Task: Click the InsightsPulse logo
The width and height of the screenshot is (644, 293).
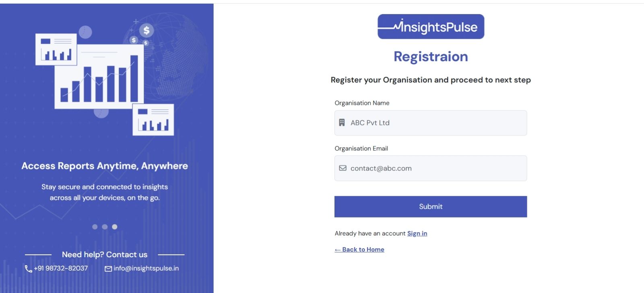Action: coord(431,27)
